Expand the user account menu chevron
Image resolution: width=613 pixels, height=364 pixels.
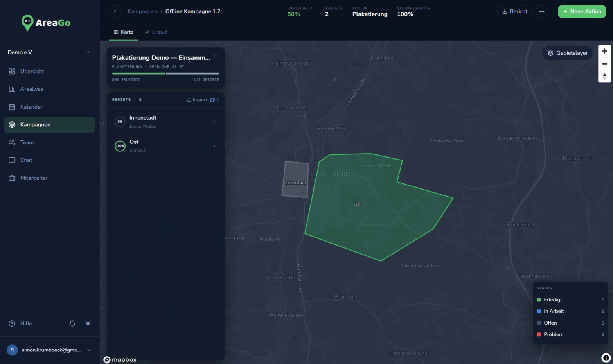(x=89, y=350)
